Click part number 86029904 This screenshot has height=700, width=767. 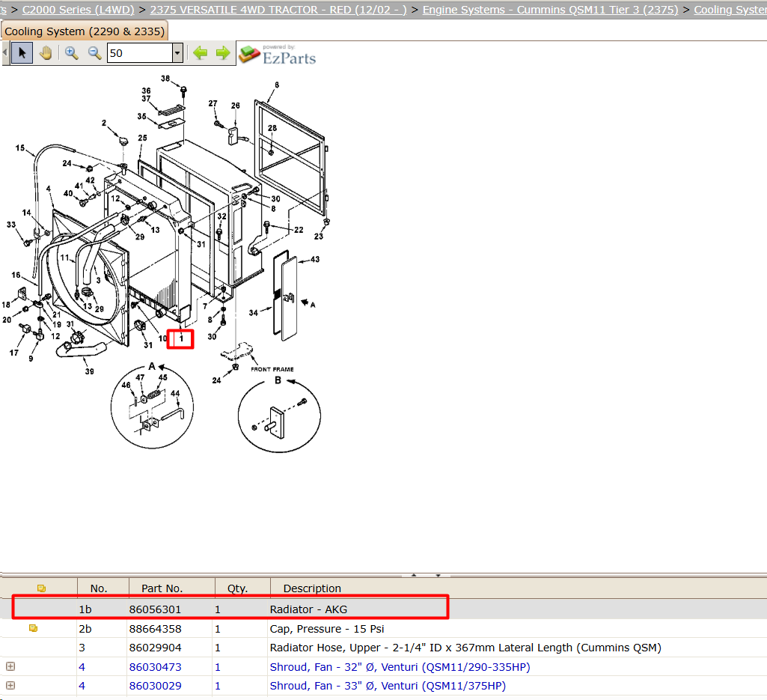coord(155,648)
